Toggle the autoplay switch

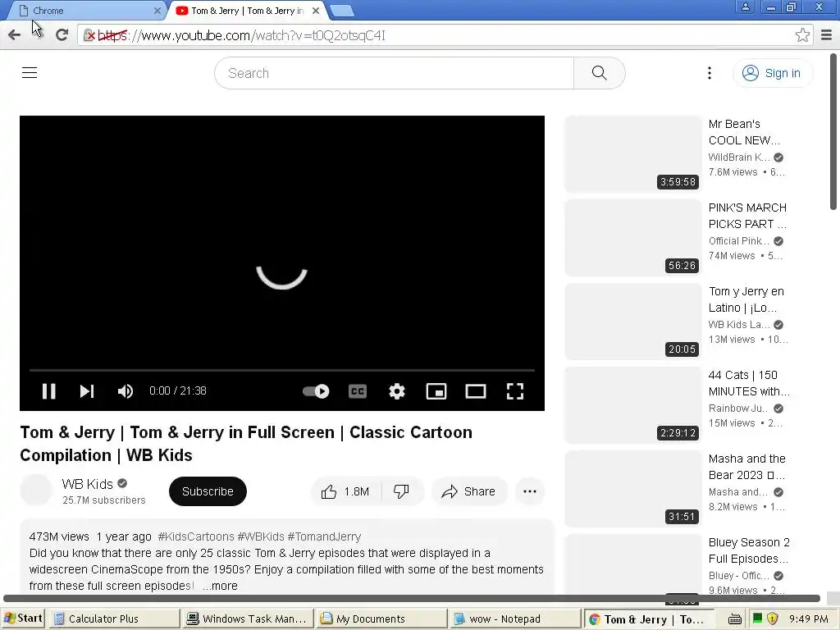tap(316, 391)
